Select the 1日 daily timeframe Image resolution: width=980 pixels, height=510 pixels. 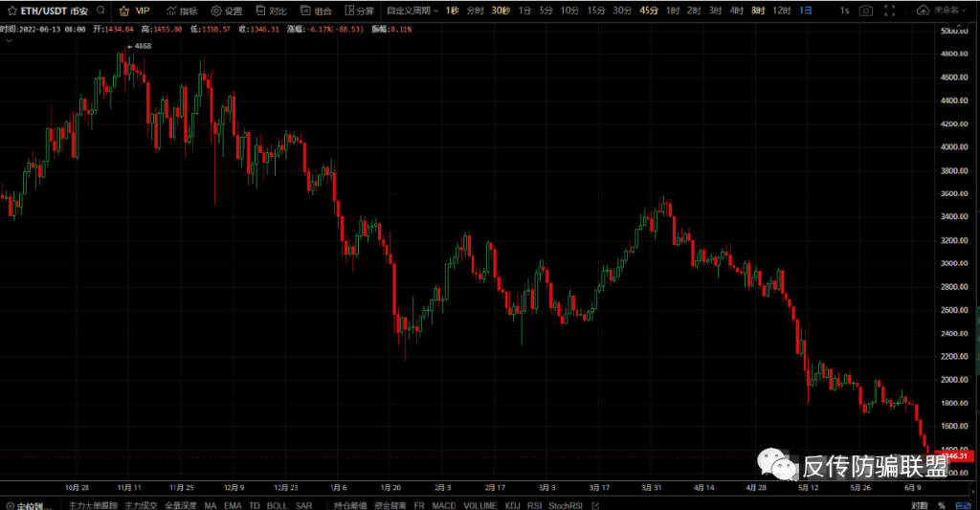805,11
